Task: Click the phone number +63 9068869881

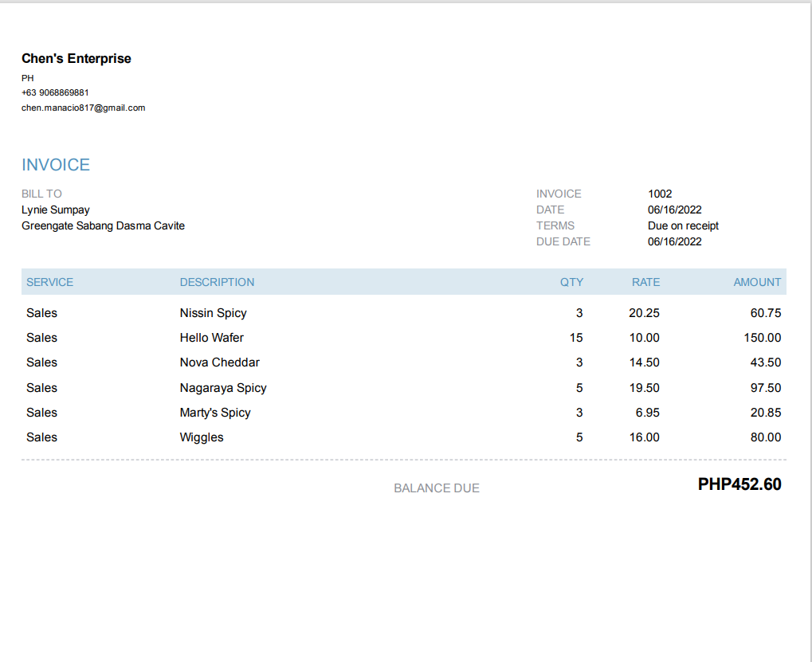Action: 55,92
